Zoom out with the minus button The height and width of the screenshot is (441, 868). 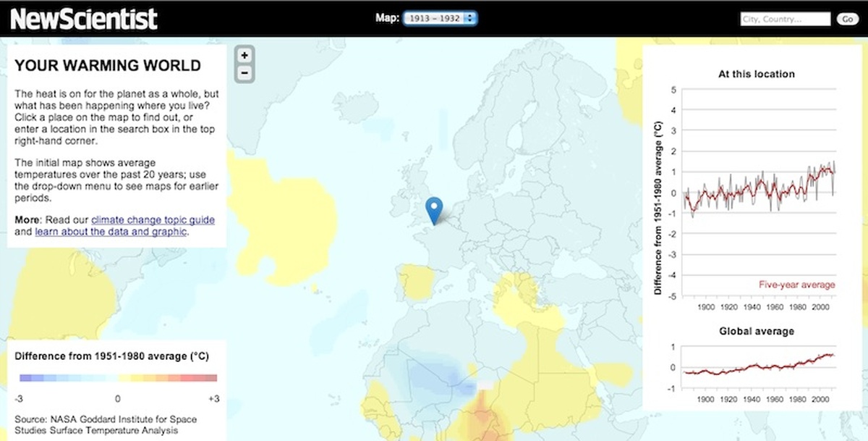[x=244, y=72]
